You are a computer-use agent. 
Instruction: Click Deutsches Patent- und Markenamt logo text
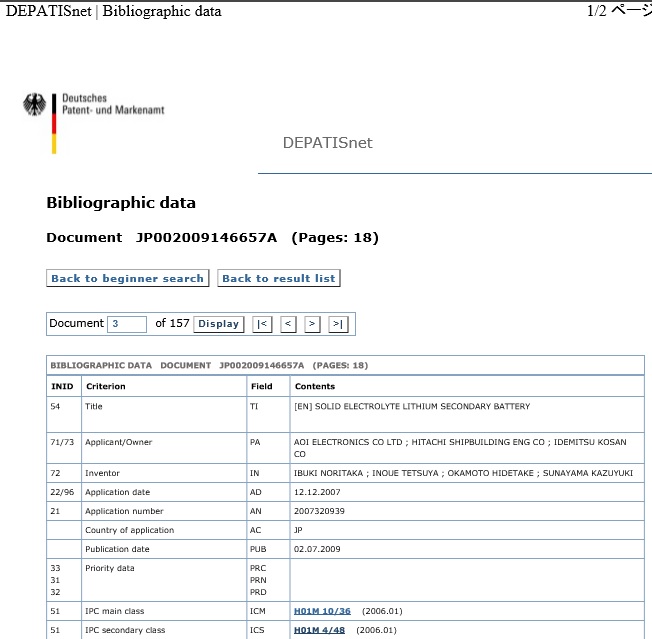[113, 104]
